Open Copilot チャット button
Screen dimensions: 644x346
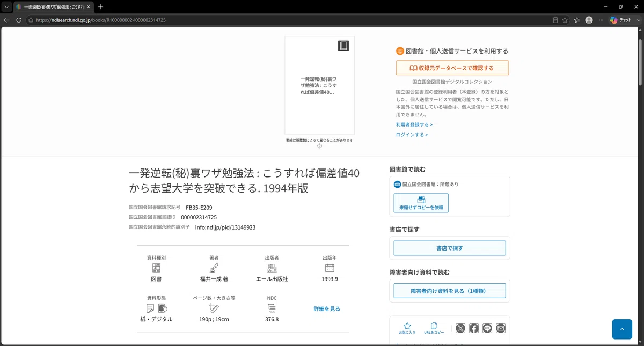(621, 20)
